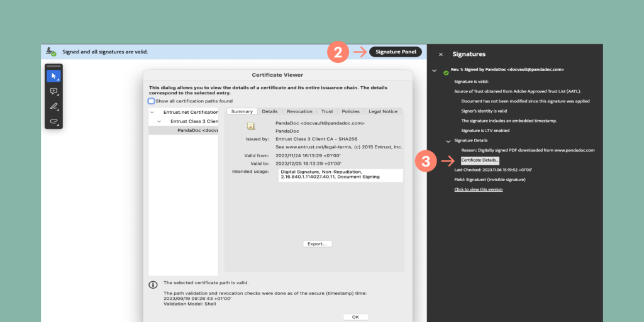Click the Valid to date value
Viewport: 644px width, 322px height.
[308, 163]
